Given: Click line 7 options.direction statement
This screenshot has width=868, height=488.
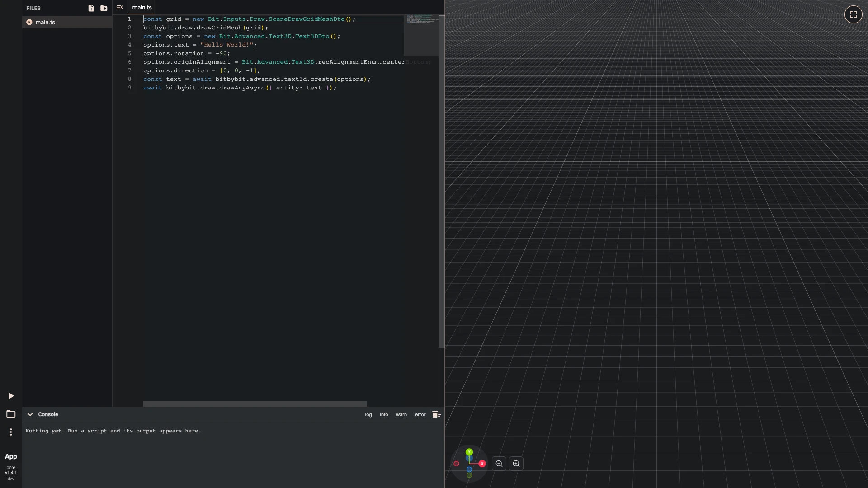Looking at the screenshot, I should (x=202, y=70).
